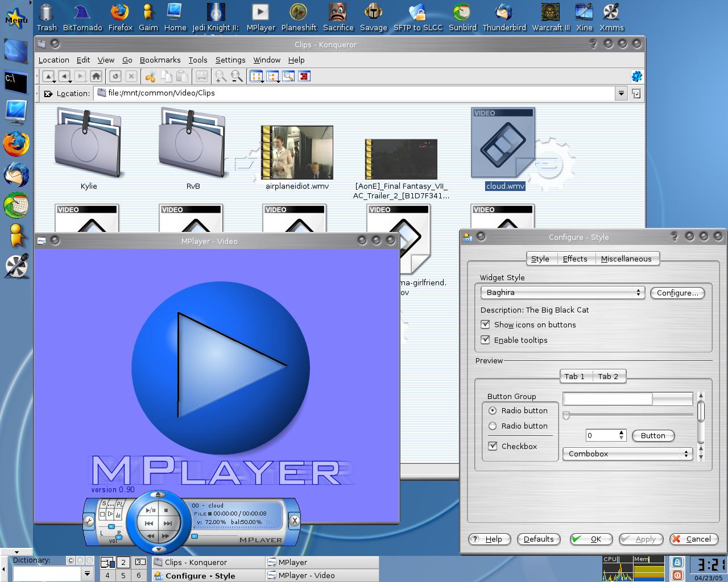Skip to next track in MPlayer
Viewport: 728px width, 582px height.
pos(168,523)
